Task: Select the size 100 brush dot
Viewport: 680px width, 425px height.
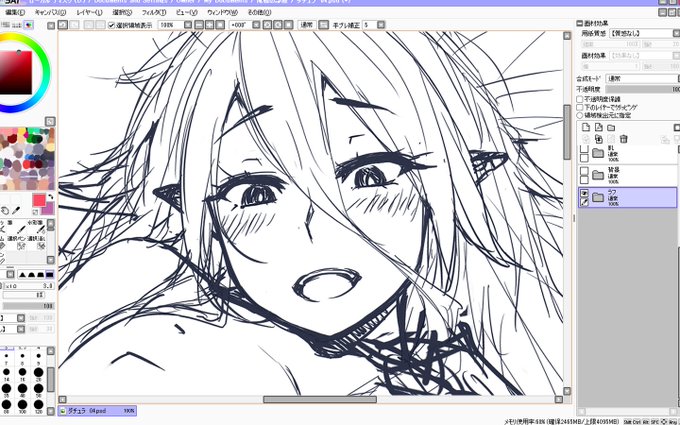Action: pyautogui.click(x=22, y=407)
